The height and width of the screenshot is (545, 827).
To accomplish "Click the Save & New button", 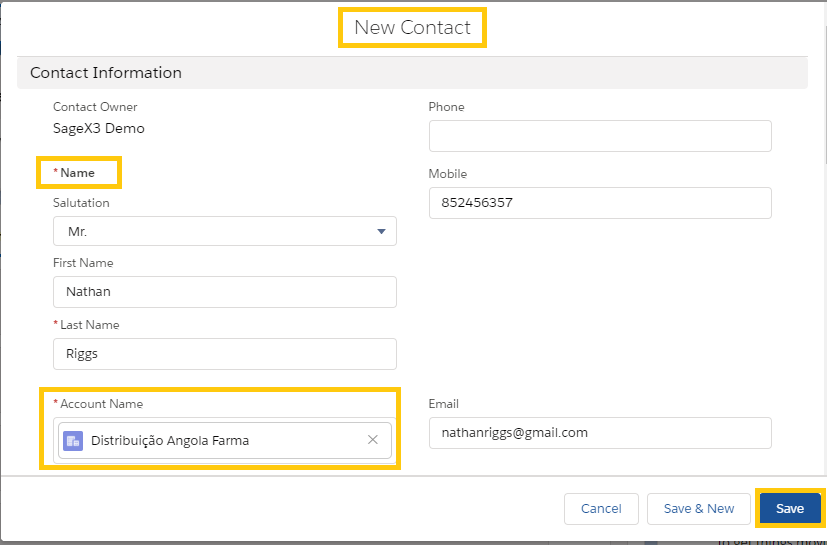I will 699,509.
